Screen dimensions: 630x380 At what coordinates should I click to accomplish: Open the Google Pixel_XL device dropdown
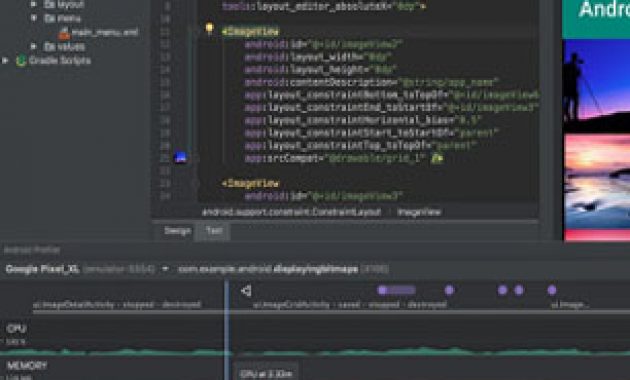point(165,269)
